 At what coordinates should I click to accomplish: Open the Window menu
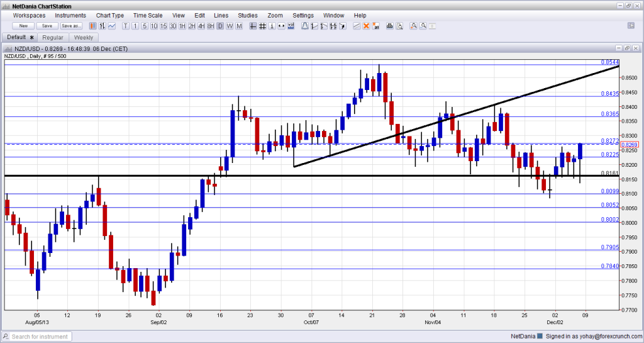click(x=333, y=16)
